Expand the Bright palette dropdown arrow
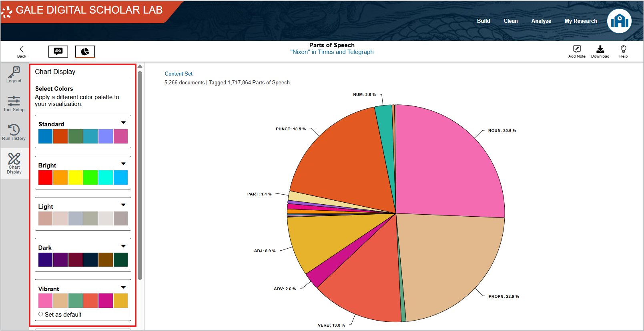Viewport: 644px width, 331px height. [123, 164]
